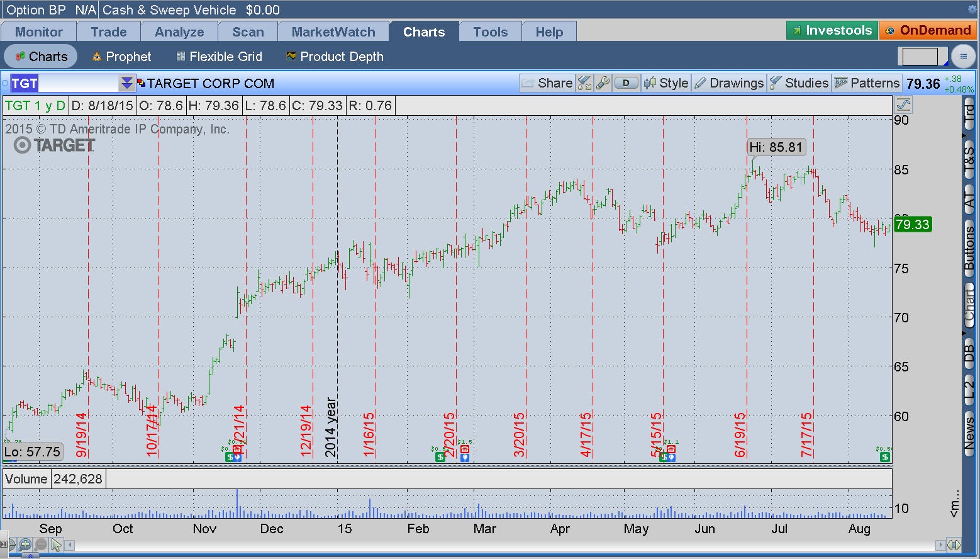This screenshot has height=559, width=980.
Task: Open chart settings wrench icon
Action: (x=603, y=83)
